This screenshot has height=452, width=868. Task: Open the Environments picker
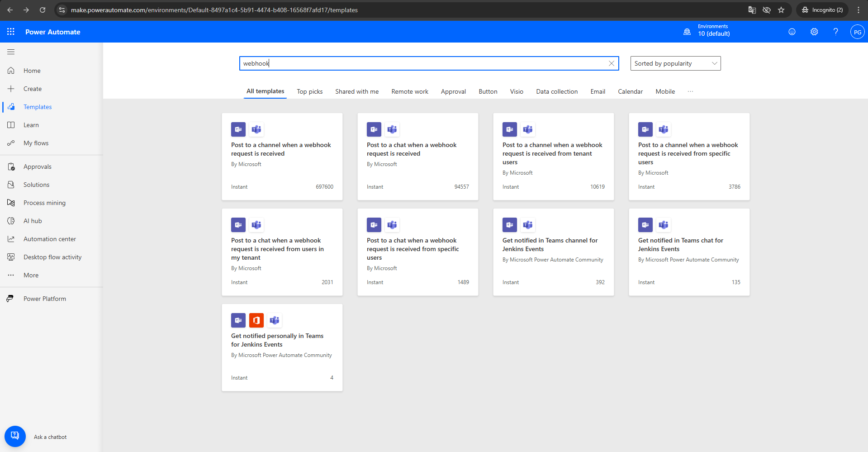tap(708, 30)
